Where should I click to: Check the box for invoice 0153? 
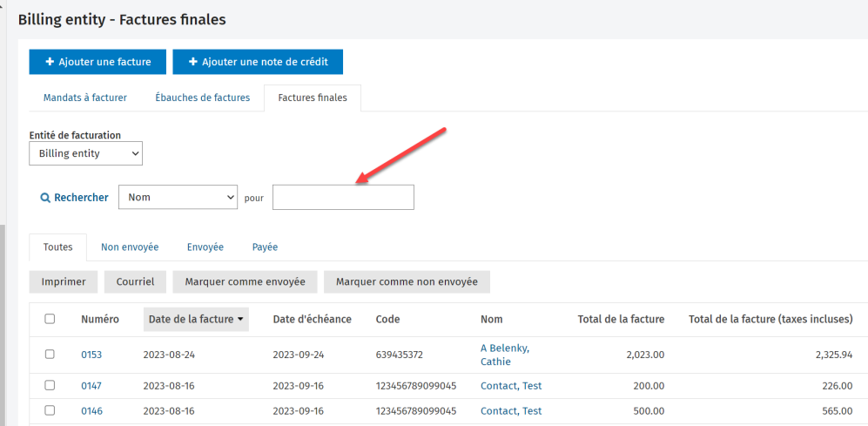coord(50,355)
